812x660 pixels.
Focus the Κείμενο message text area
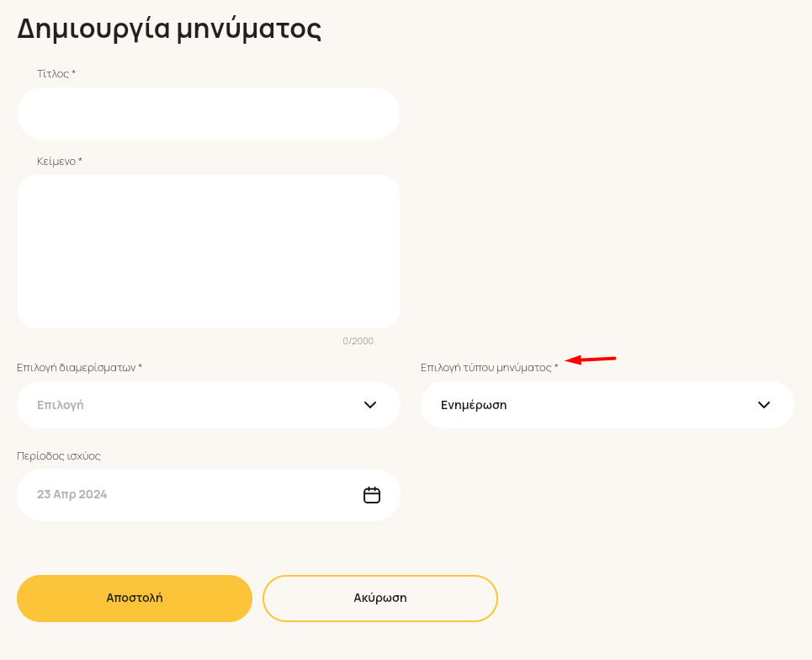(x=208, y=251)
